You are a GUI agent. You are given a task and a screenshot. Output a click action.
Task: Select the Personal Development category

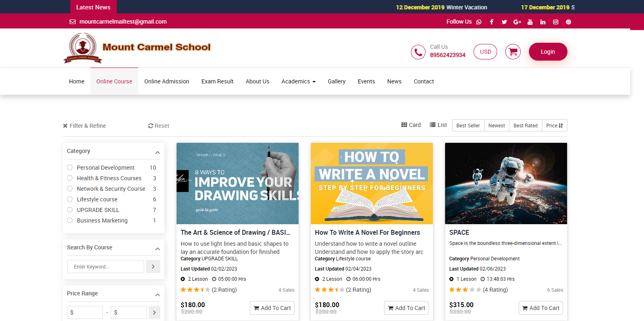click(70, 168)
